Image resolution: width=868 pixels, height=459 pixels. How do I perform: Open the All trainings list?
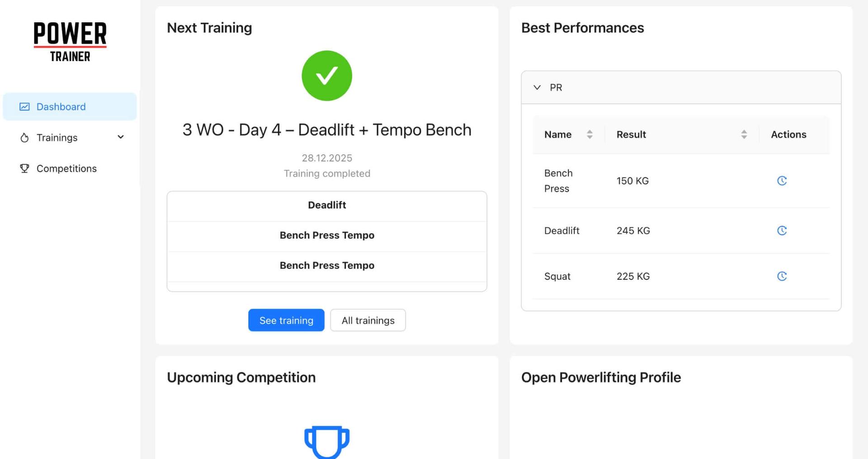pyautogui.click(x=368, y=320)
